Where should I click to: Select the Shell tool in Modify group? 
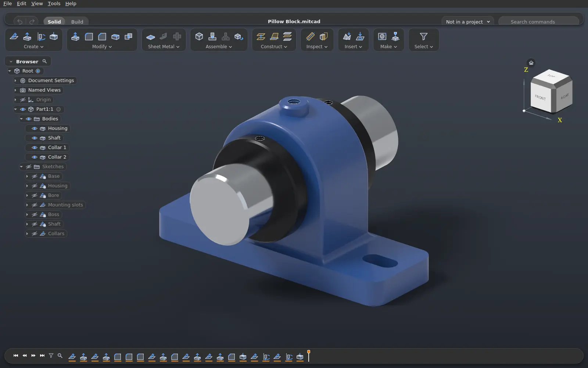point(115,36)
